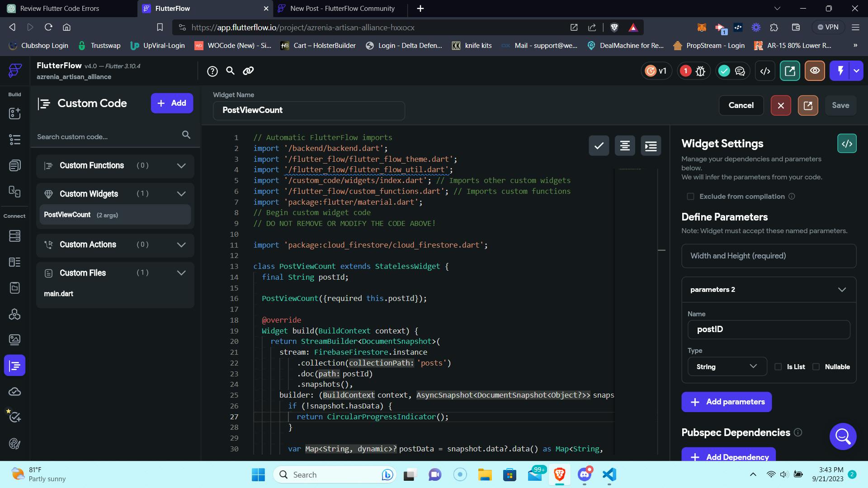Check the Nullable checkbox
The width and height of the screenshot is (868, 488).
click(816, 367)
